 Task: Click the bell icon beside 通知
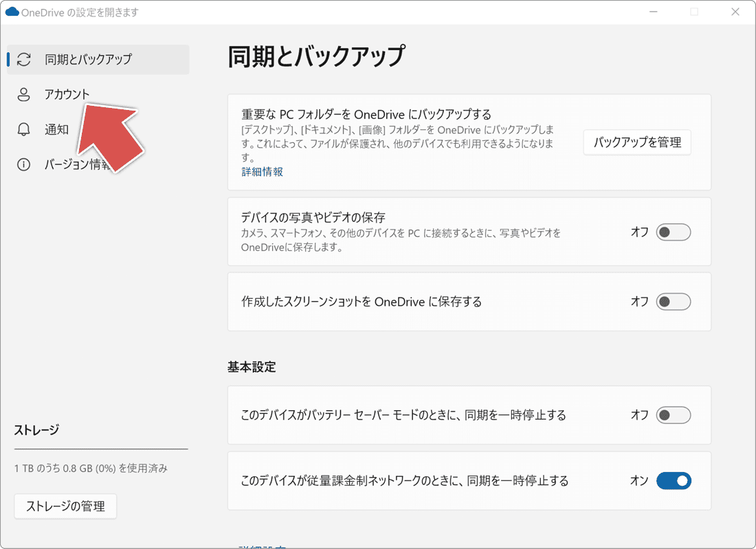pos(24,130)
